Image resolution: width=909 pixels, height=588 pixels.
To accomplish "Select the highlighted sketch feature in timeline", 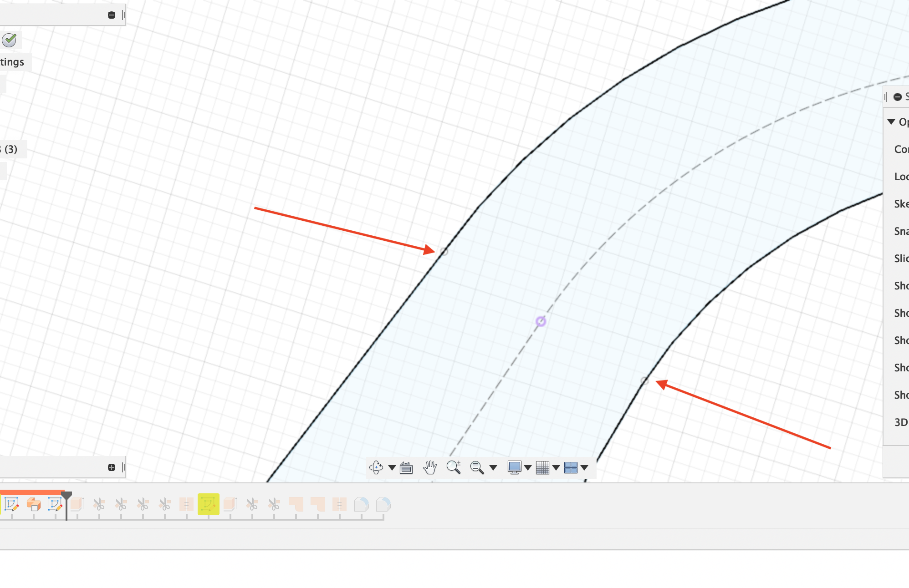I will pos(209,504).
